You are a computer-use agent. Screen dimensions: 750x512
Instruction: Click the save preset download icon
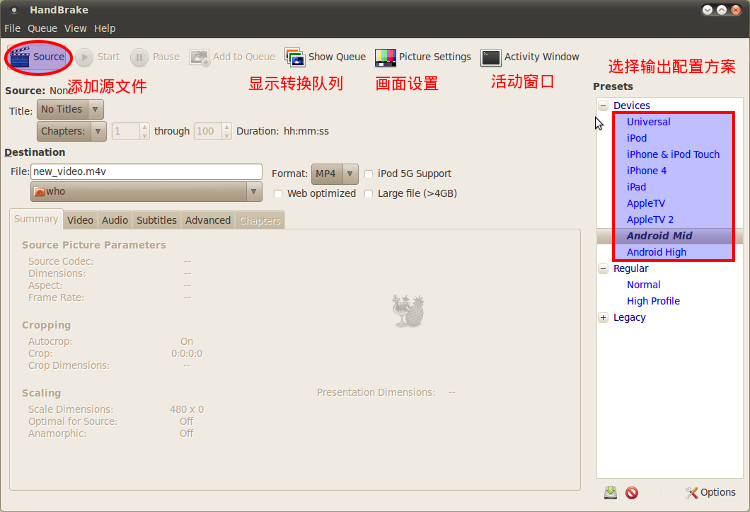click(x=610, y=492)
